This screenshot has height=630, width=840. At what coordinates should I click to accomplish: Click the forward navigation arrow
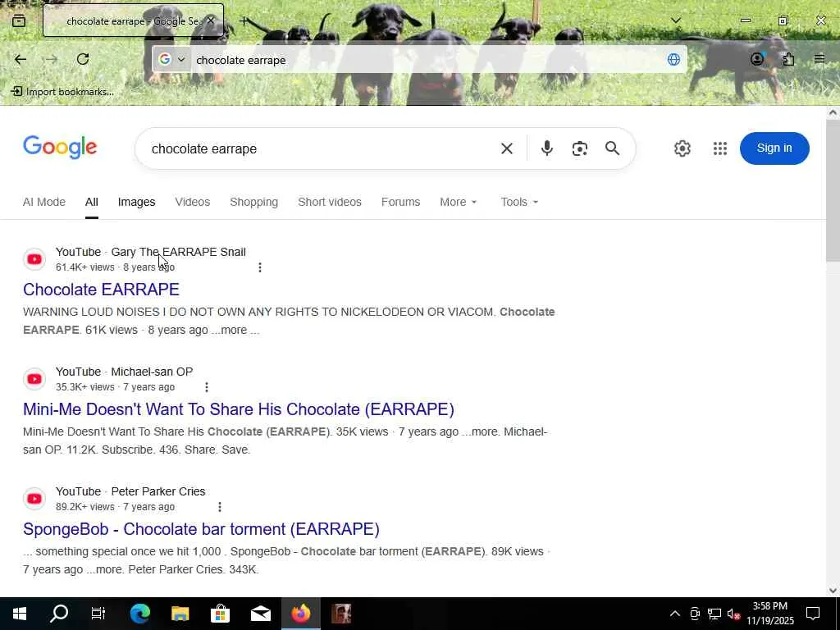[x=52, y=59]
